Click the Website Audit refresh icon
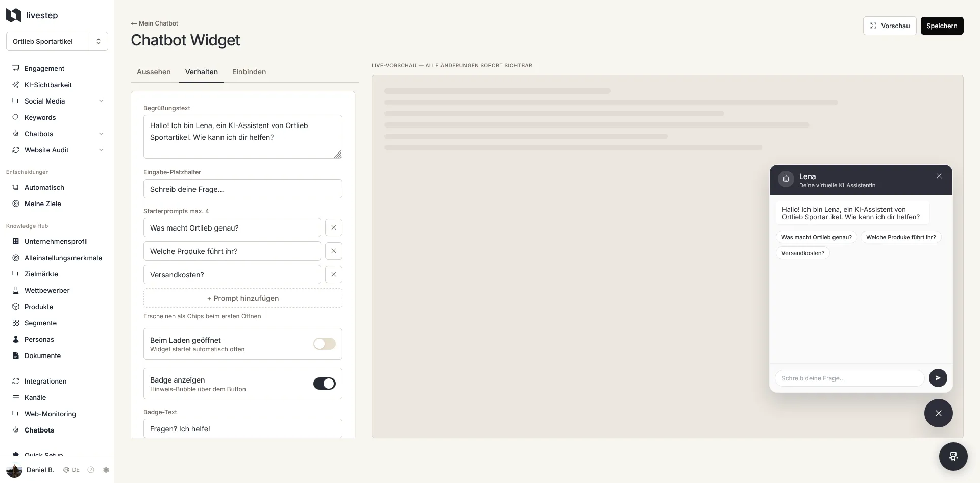The image size is (980, 483). [16, 150]
